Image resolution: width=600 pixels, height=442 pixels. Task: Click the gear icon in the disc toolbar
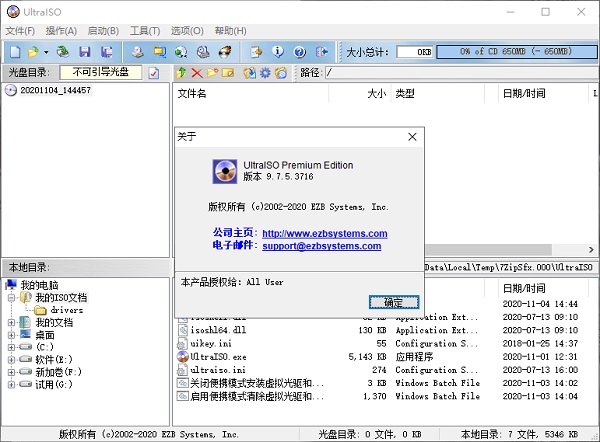[x=264, y=73]
